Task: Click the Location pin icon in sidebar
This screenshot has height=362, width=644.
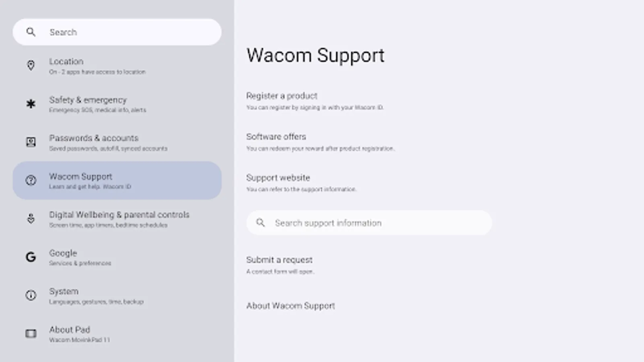Action: (x=31, y=66)
